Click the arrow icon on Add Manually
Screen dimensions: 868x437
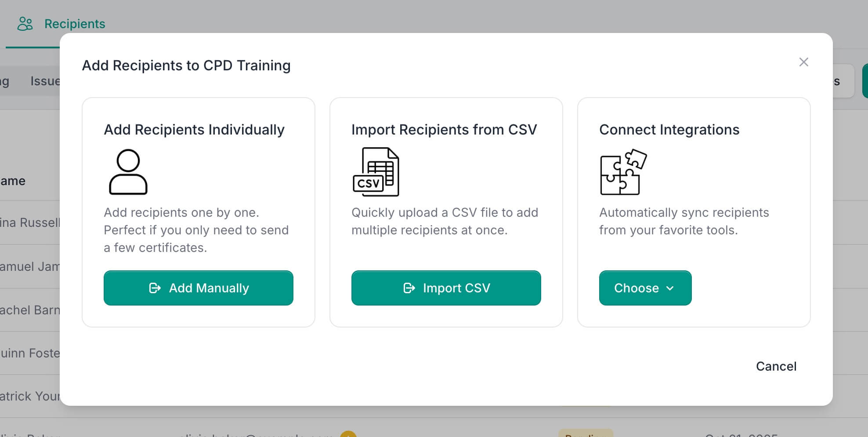(x=155, y=288)
